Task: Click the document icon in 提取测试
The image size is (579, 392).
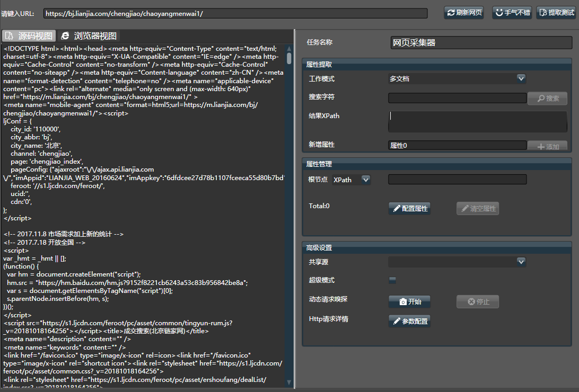Action: coord(543,13)
